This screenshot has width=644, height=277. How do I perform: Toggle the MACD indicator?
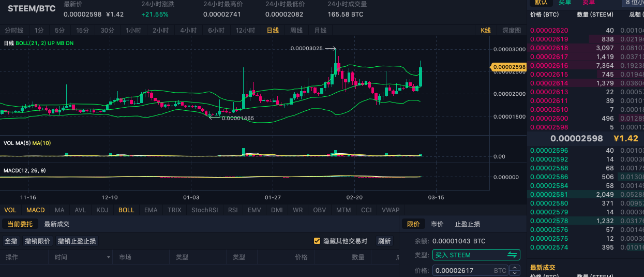[36, 210]
